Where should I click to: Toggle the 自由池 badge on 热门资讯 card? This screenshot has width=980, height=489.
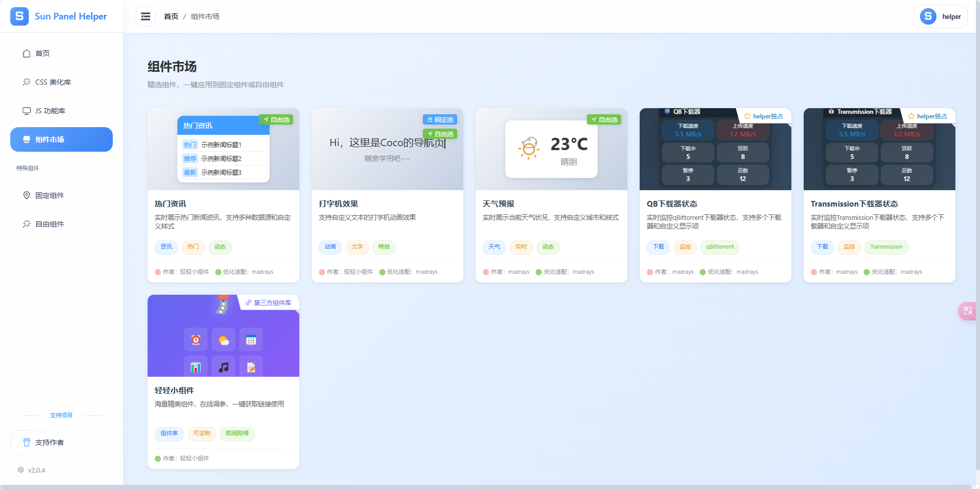pyautogui.click(x=276, y=119)
